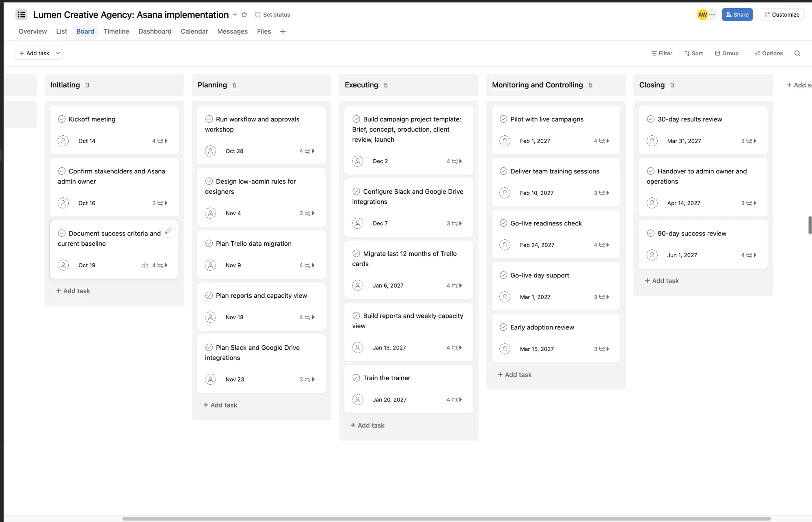The width and height of the screenshot is (812, 522).
Task: Open the Group control
Action: (727, 53)
